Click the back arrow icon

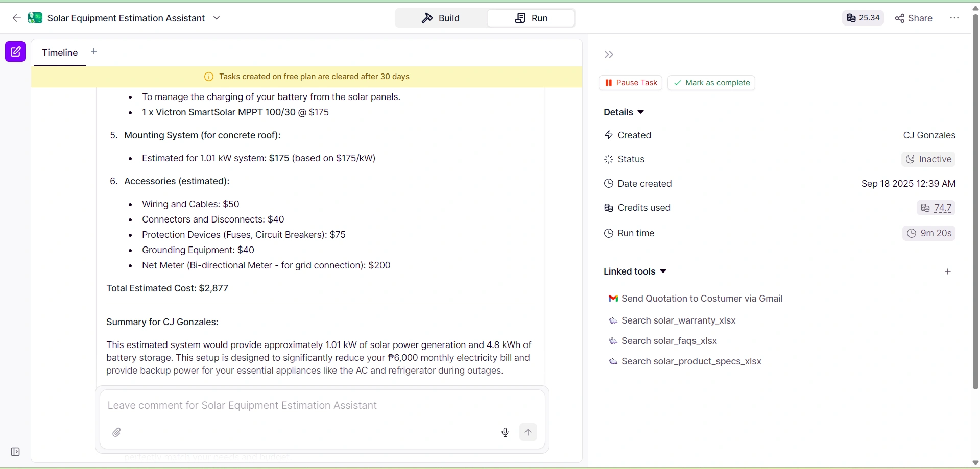[x=16, y=18]
